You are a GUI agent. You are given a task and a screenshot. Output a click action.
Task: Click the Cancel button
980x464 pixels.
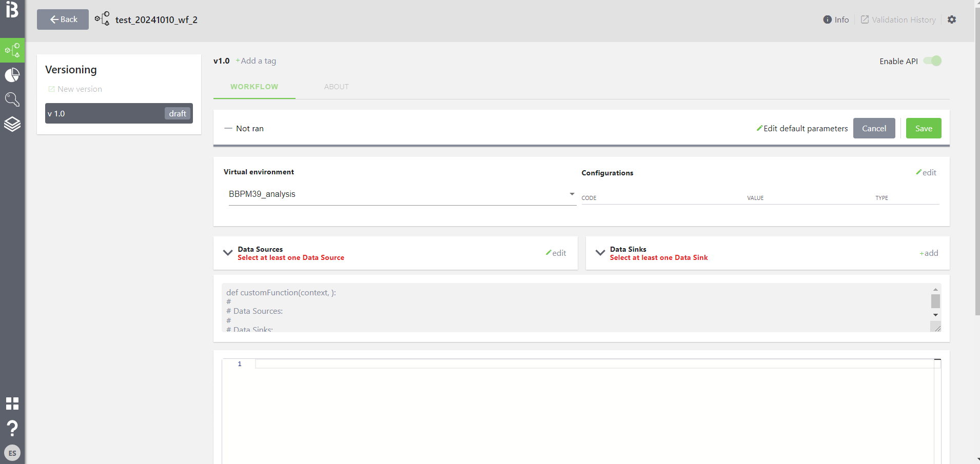874,129
